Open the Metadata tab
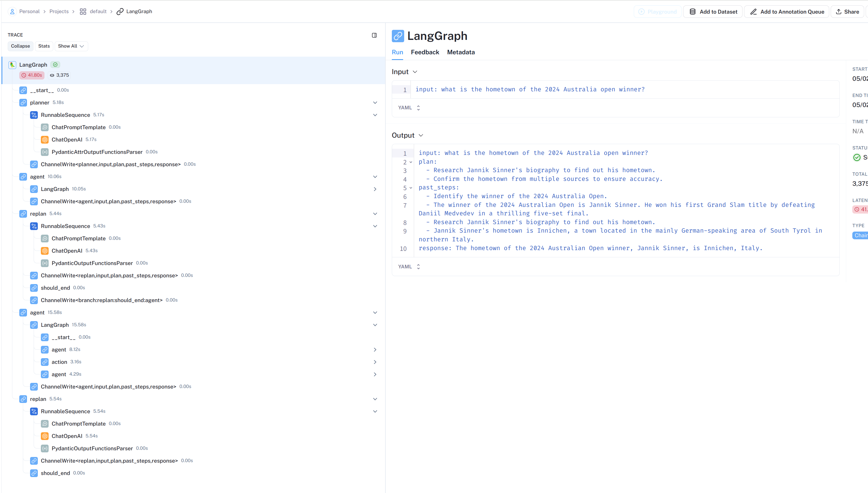This screenshot has height=493, width=868. (x=461, y=52)
